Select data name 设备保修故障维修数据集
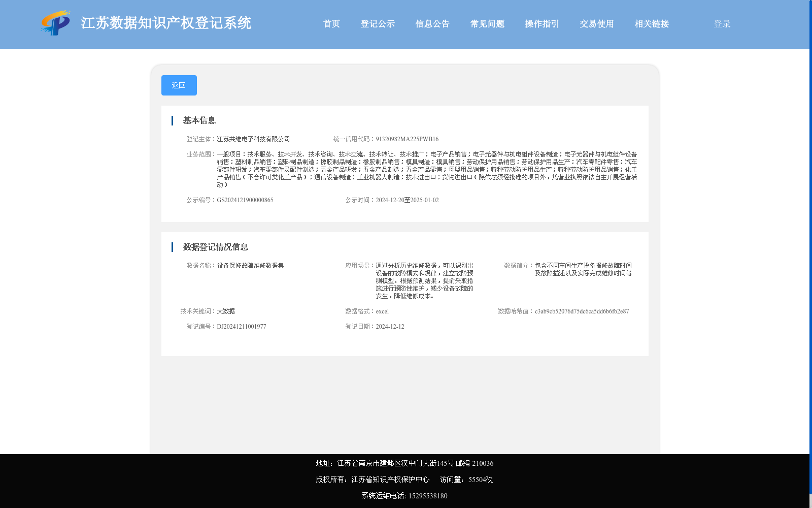Screen dimensions: 812x508 pyautogui.click(x=250, y=266)
